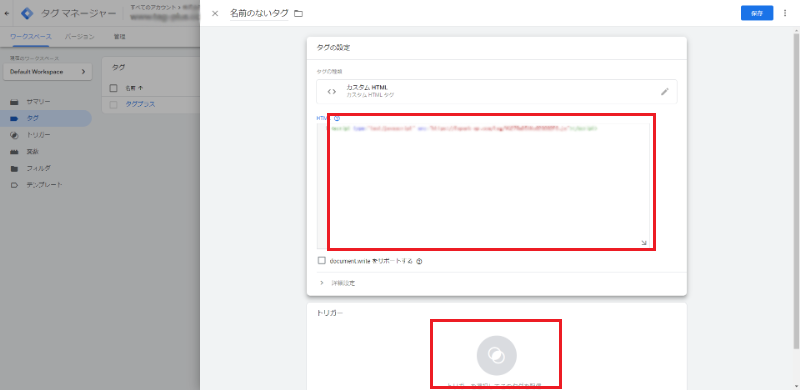Screen dimensions: 800x390
Task: Close the tag editor panel
Action: tap(215, 13)
